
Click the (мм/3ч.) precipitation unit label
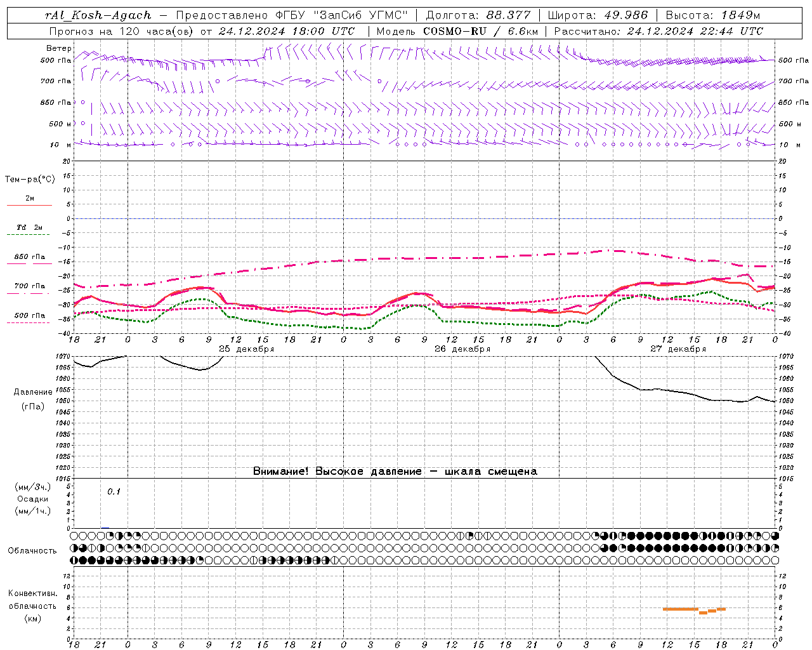click(33, 487)
